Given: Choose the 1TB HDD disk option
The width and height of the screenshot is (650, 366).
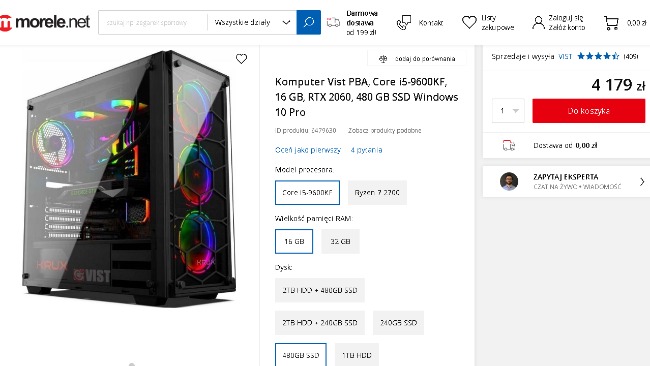Looking at the screenshot, I should point(357,355).
